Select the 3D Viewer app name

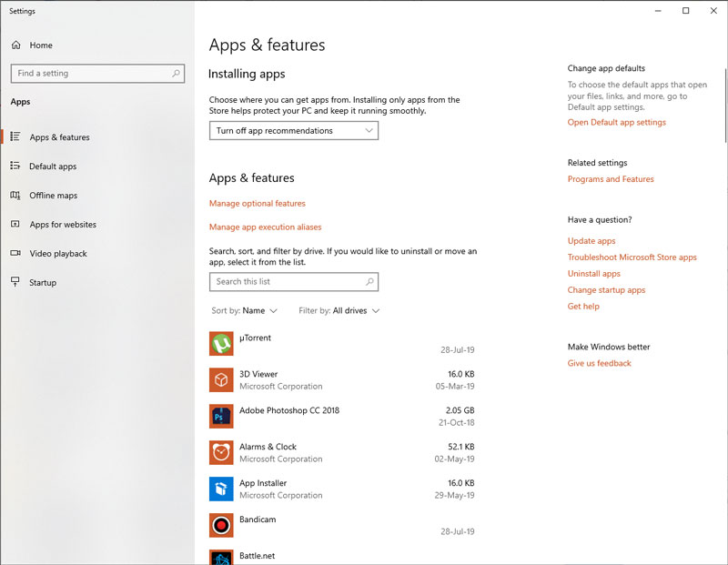pos(258,374)
